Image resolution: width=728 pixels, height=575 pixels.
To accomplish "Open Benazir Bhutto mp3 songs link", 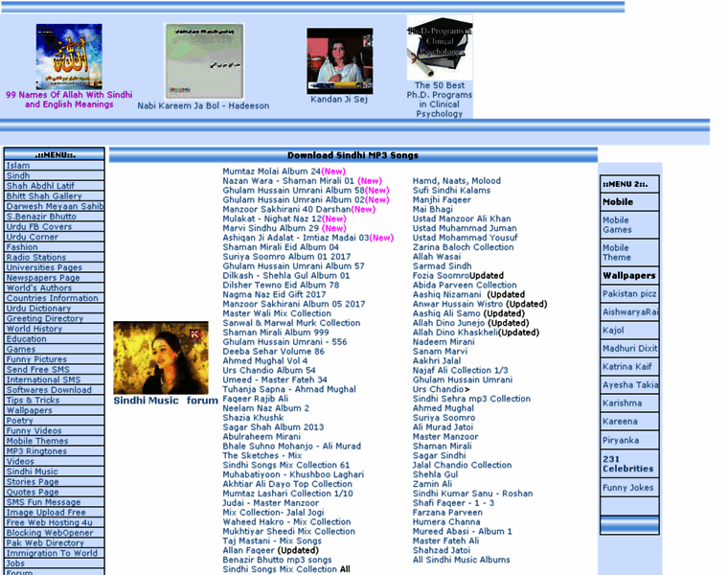I will 277,560.
